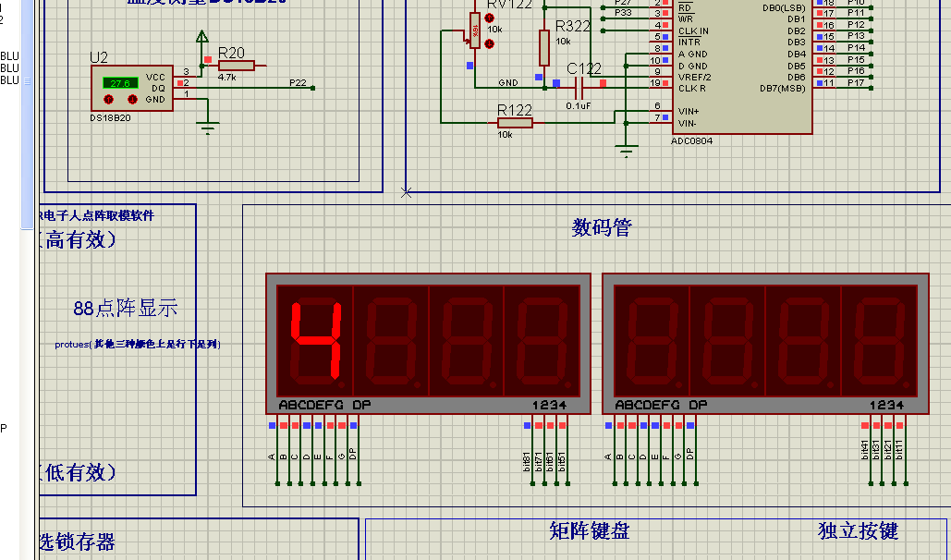Click the CLK R pin label
Image resolution: width=951 pixels, height=560 pixels.
pyautogui.click(x=692, y=89)
